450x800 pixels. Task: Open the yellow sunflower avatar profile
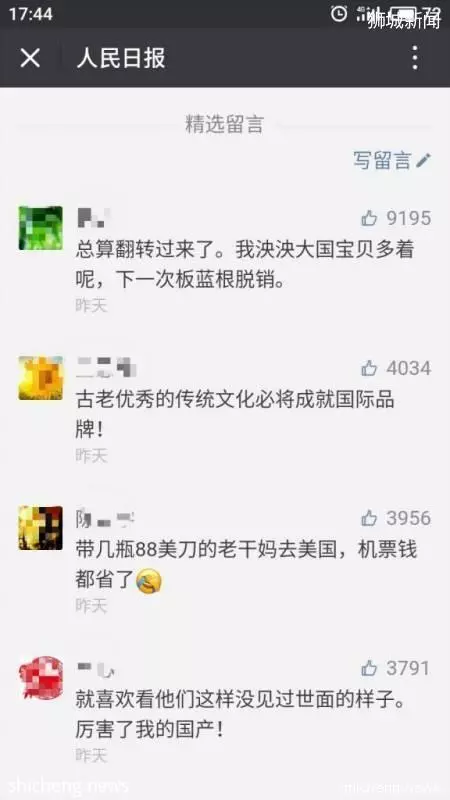pyautogui.click(x=41, y=378)
